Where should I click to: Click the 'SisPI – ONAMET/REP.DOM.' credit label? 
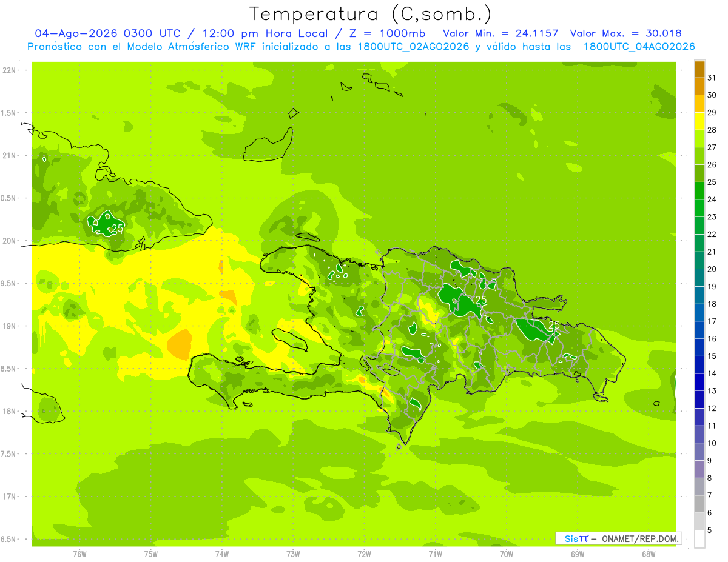coord(618,538)
